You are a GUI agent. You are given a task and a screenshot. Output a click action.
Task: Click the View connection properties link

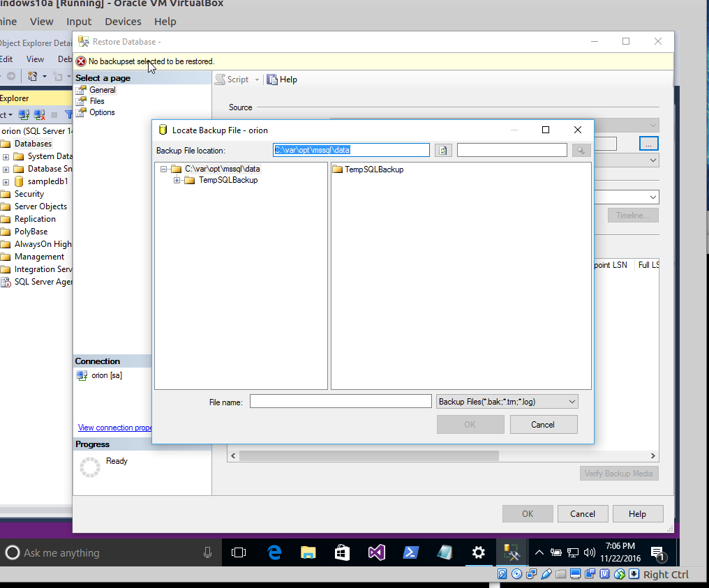click(115, 428)
